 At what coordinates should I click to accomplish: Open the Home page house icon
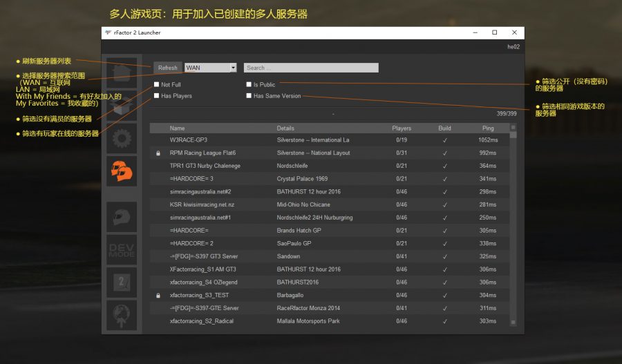122,73
